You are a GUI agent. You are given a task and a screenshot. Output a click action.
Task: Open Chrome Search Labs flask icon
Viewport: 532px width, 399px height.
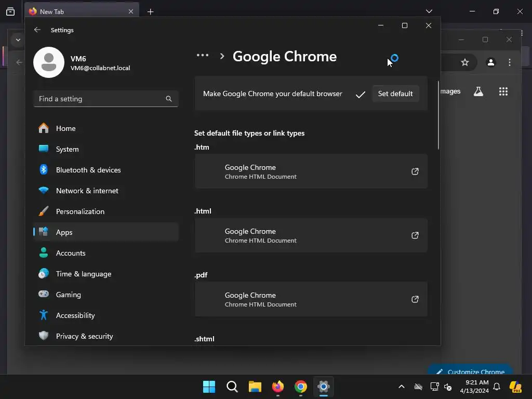(478, 91)
